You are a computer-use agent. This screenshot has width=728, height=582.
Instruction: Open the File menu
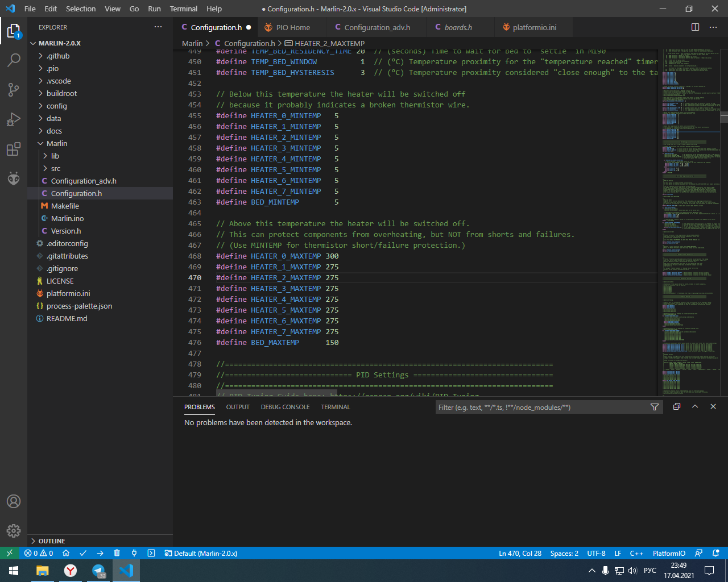[30, 9]
